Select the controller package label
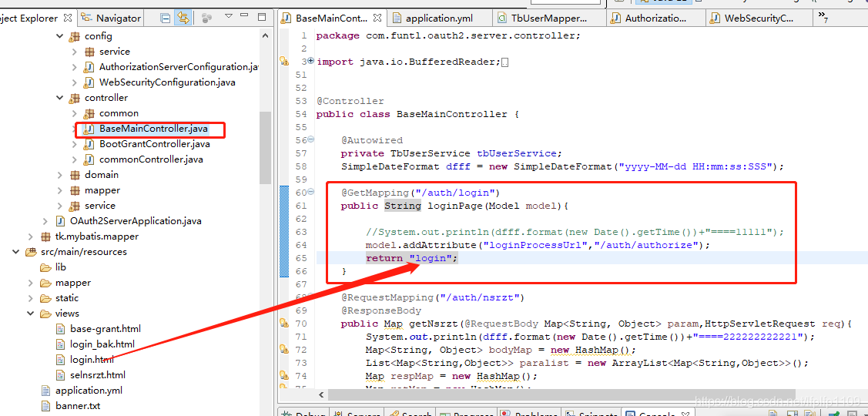868x416 pixels. click(106, 98)
